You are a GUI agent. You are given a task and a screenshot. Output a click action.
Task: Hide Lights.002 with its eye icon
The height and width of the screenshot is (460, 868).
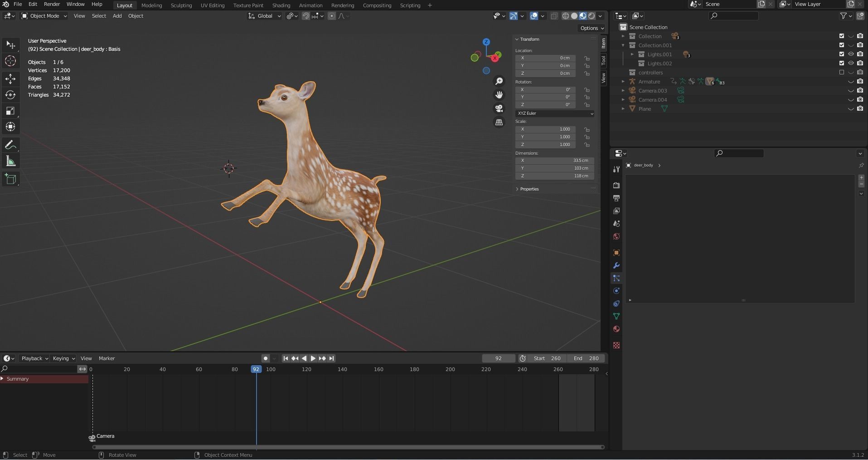[x=851, y=64]
